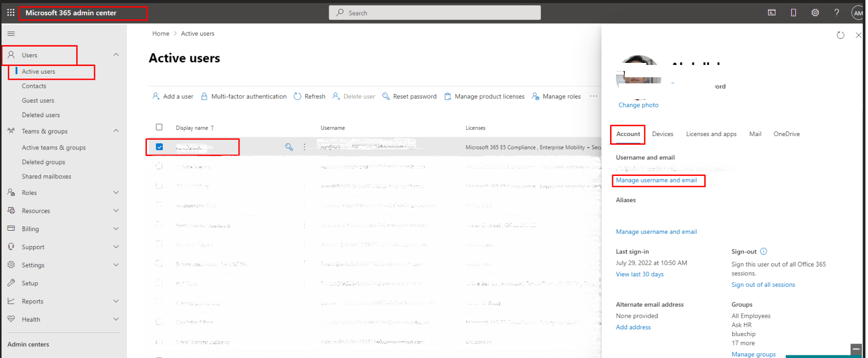Open Contacts in sidebar
This screenshot has width=868, height=358.
[34, 86]
